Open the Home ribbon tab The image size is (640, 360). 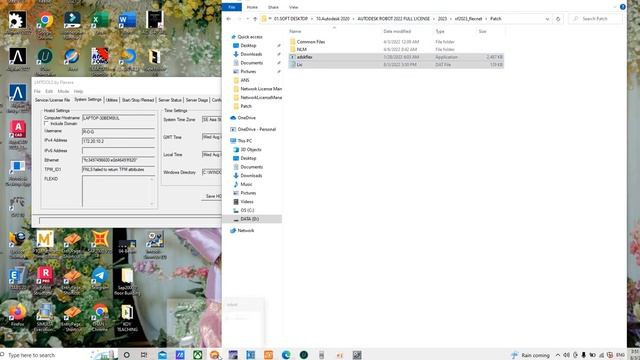coord(252,7)
